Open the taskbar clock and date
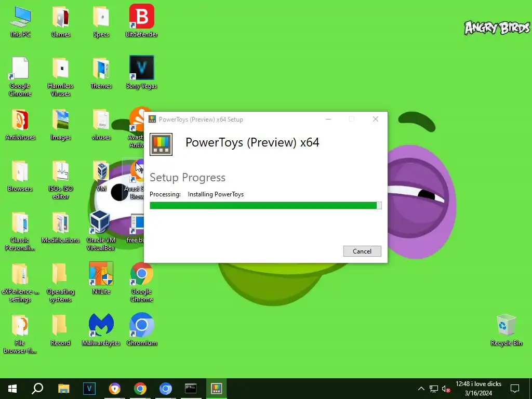532x399 pixels. (x=478, y=389)
